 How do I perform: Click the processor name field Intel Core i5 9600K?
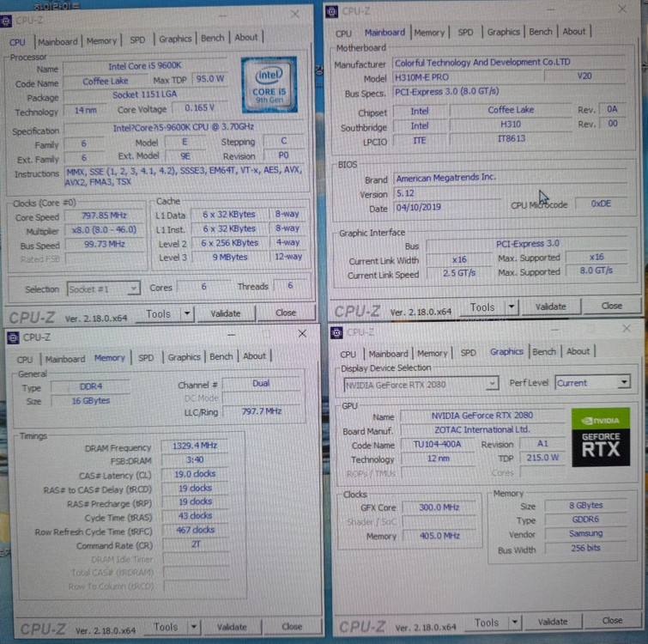click(x=145, y=66)
